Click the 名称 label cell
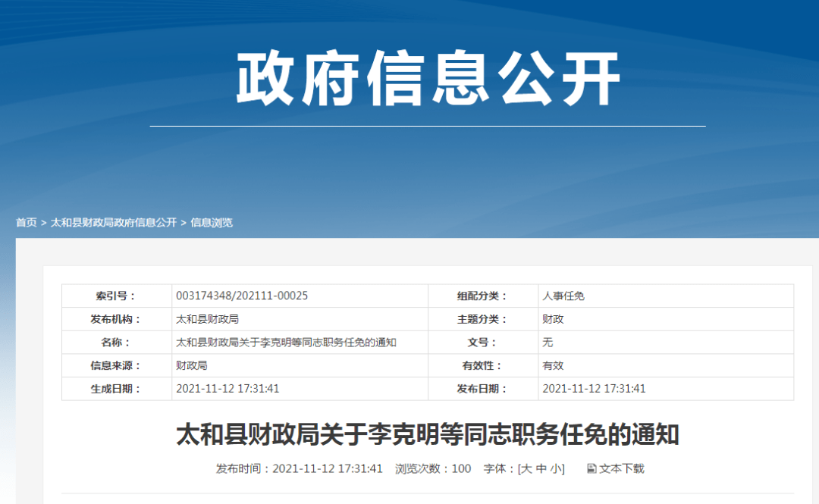 tap(117, 342)
